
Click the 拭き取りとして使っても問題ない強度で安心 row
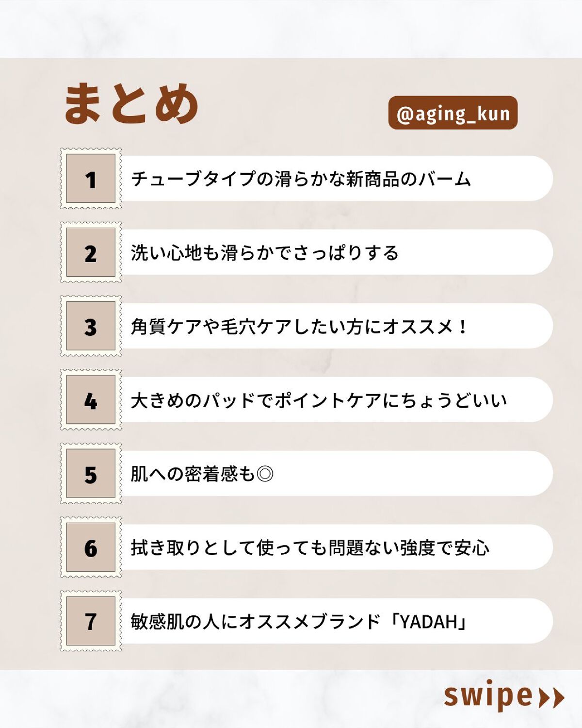[x=310, y=548]
